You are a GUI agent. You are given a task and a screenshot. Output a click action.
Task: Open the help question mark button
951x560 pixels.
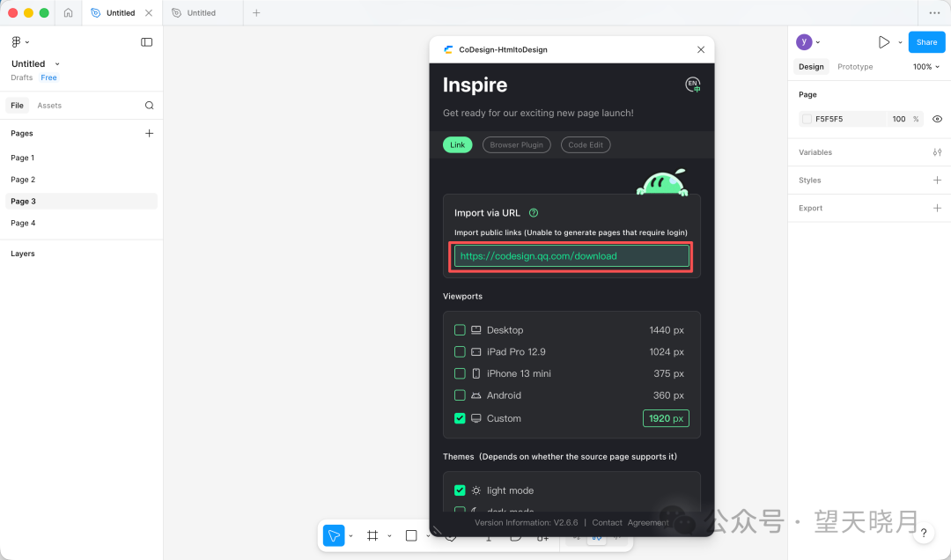coord(924,534)
